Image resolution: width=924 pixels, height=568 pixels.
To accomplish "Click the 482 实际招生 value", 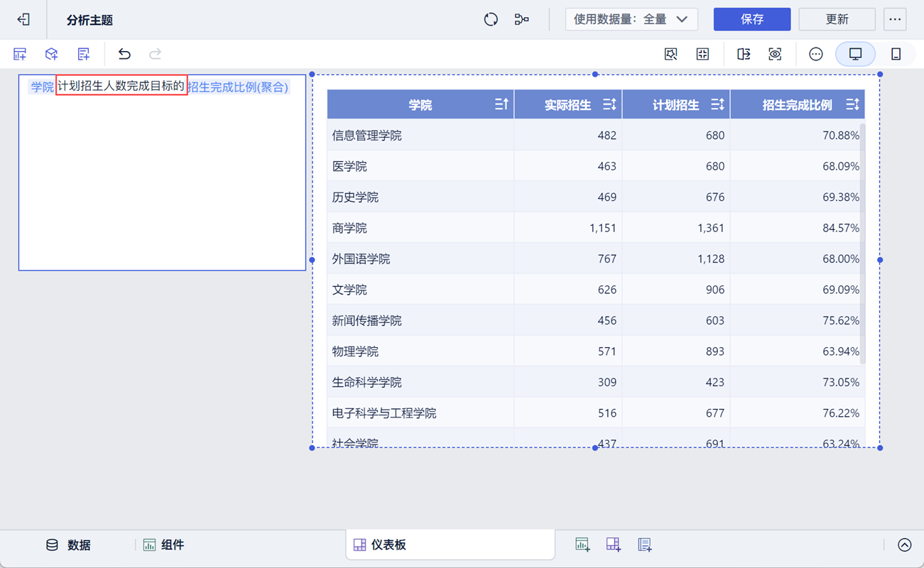I will pyautogui.click(x=607, y=136).
